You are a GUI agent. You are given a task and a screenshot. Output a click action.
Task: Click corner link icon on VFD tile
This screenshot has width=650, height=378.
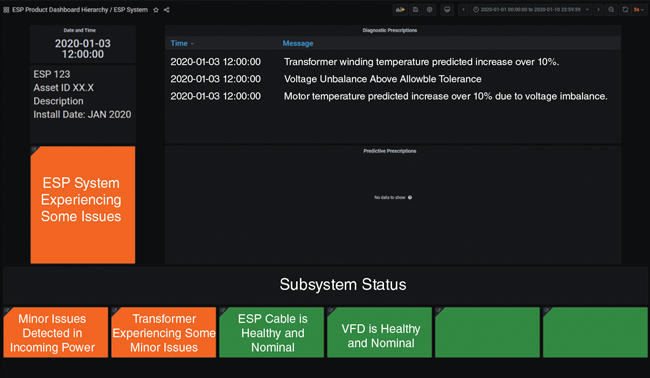tap(331, 310)
